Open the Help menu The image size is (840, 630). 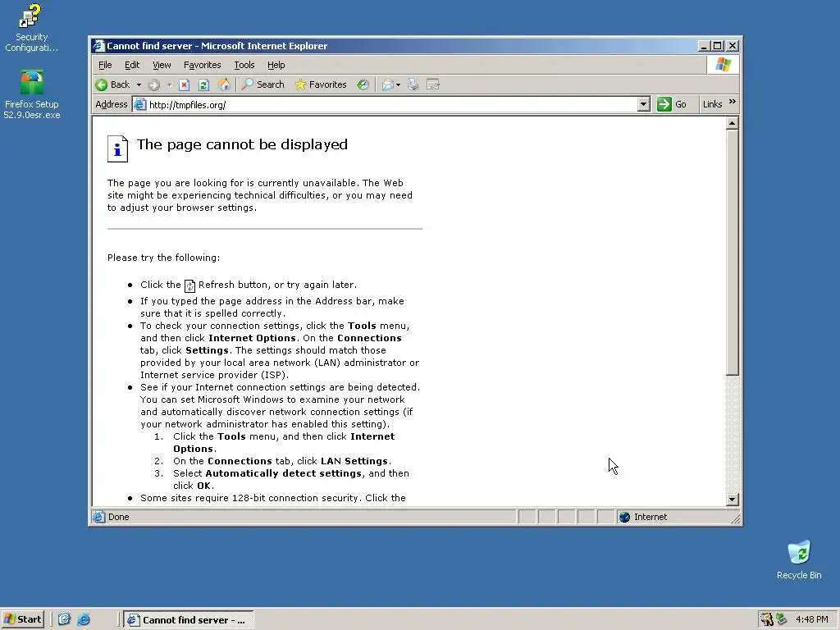tap(276, 65)
